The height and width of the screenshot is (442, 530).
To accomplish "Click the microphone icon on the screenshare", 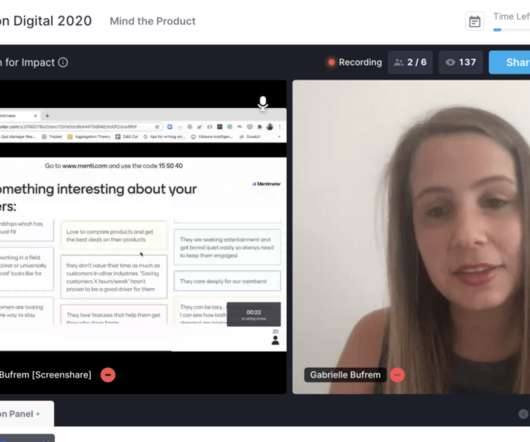I will tap(263, 103).
